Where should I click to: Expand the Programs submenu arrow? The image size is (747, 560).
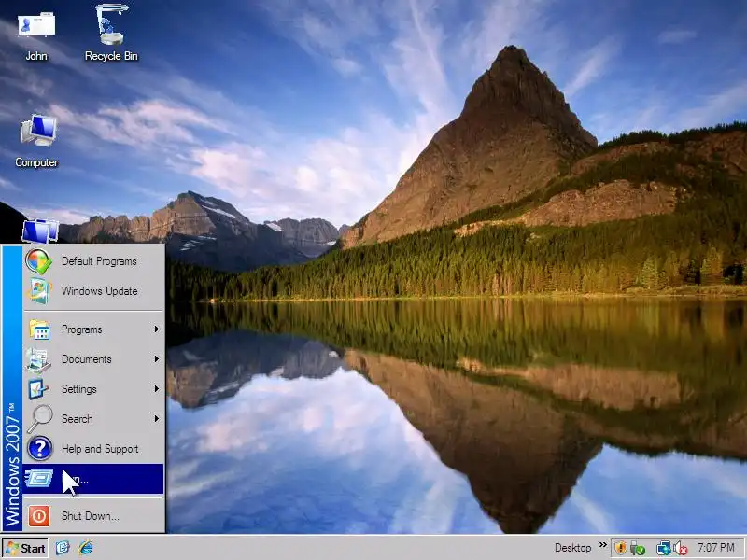156,329
